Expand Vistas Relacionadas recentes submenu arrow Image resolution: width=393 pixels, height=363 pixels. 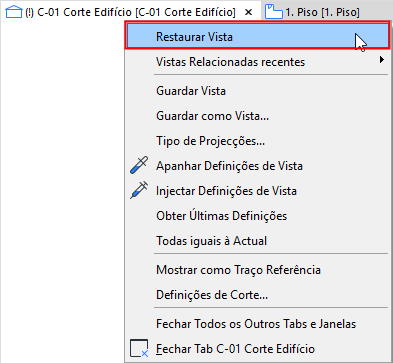(x=382, y=60)
